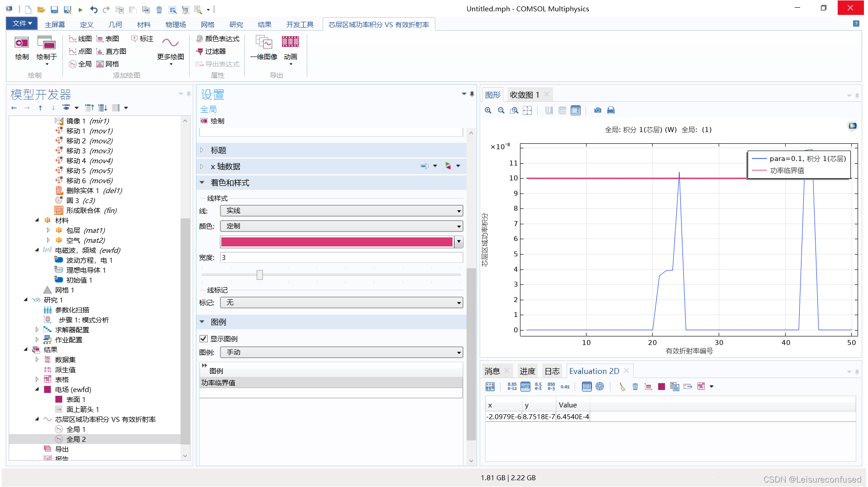Screen dimensions: 868x487
Task: Toggle y-axis log scale button
Action: coord(562,110)
